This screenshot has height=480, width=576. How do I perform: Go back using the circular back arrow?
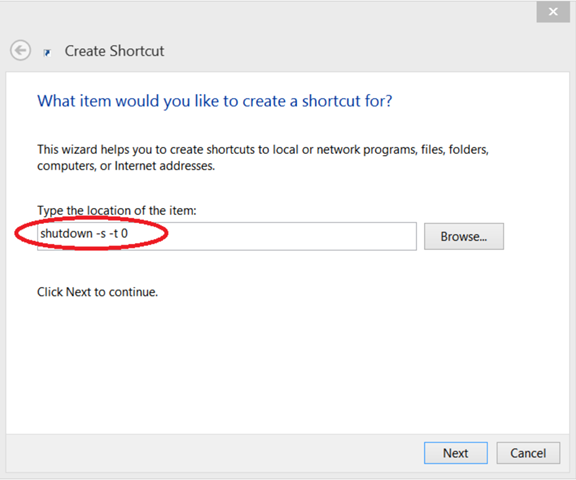pyautogui.click(x=20, y=50)
